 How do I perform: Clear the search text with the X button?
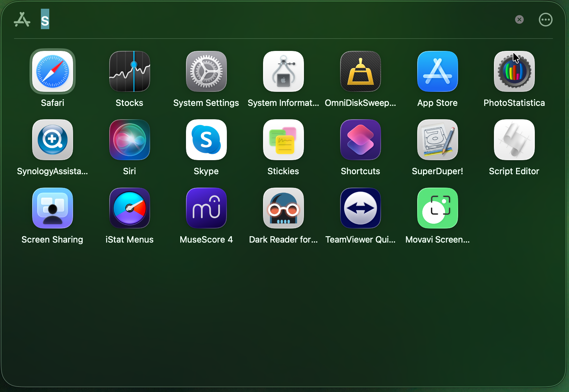[x=519, y=19]
